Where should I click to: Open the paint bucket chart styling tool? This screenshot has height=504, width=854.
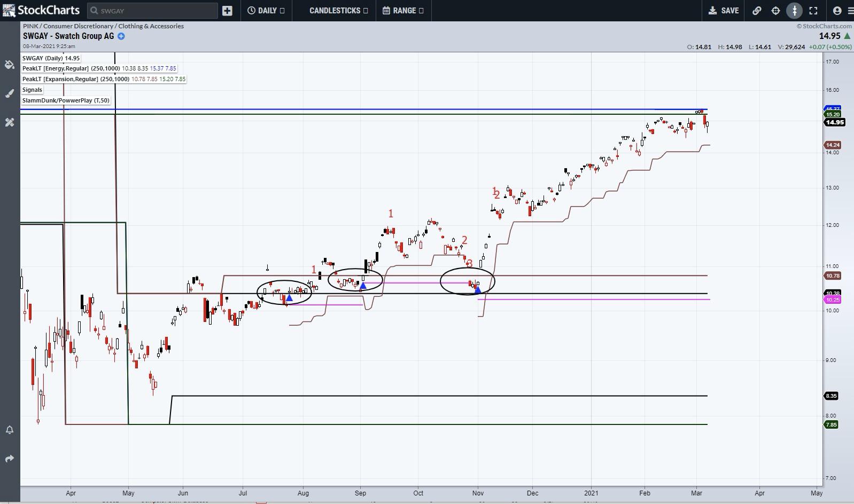[x=9, y=65]
